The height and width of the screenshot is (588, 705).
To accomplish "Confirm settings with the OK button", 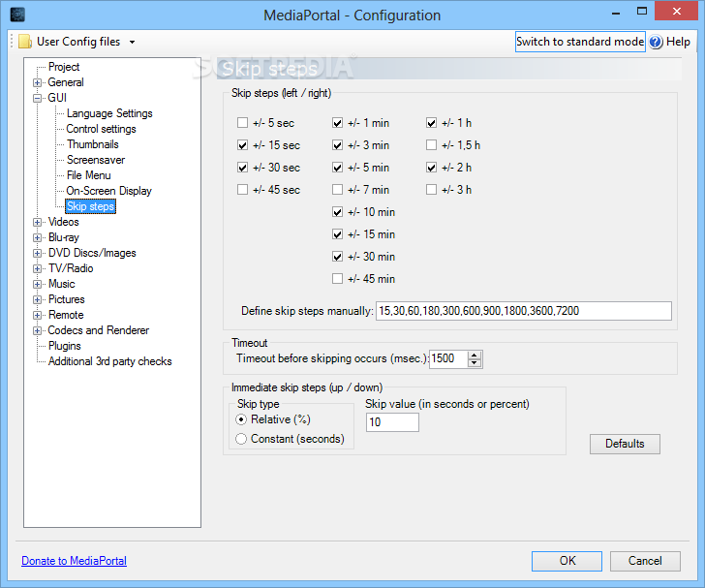I will coord(567,561).
